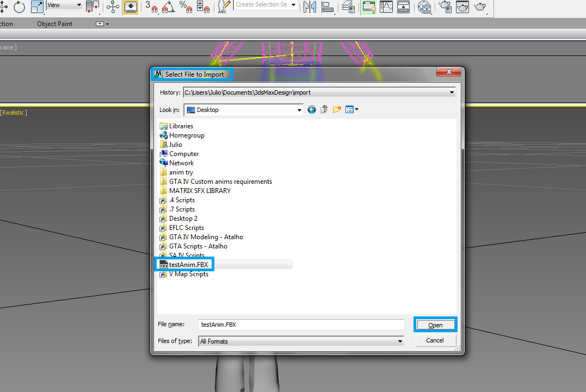Select the 'V Map Scripts' shortcut
586x392 pixels.
coord(184,274)
